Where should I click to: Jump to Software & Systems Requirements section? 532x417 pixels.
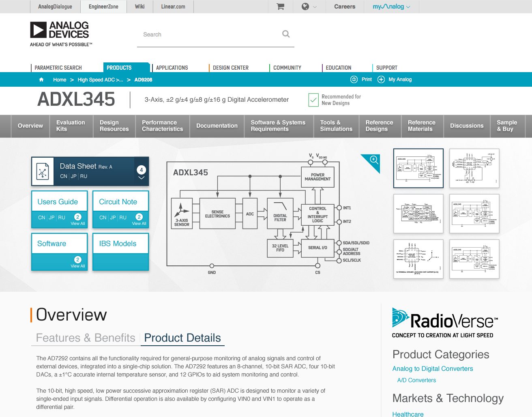(x=278, y=126)
